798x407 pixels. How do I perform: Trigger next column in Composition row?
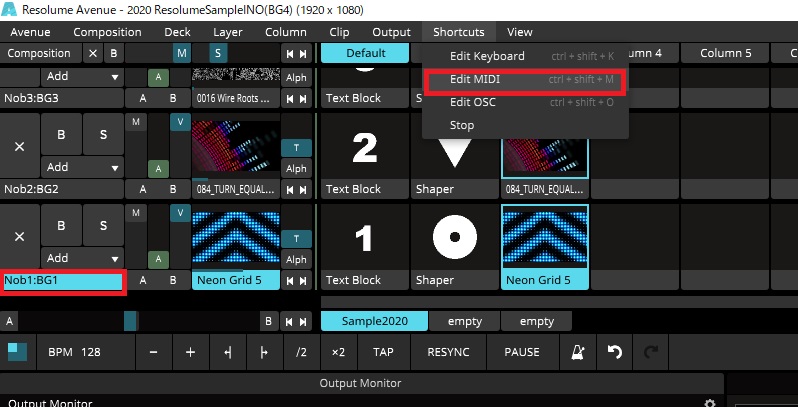point(303,53)
